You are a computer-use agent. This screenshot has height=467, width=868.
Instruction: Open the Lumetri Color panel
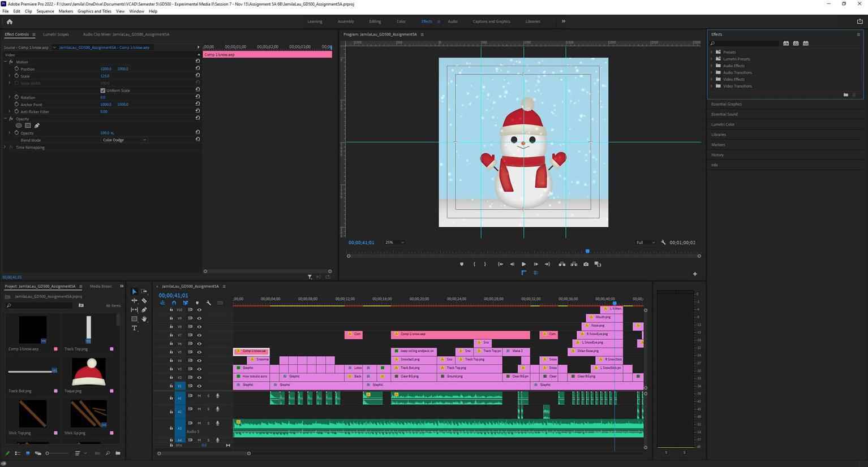click(723, 124)
